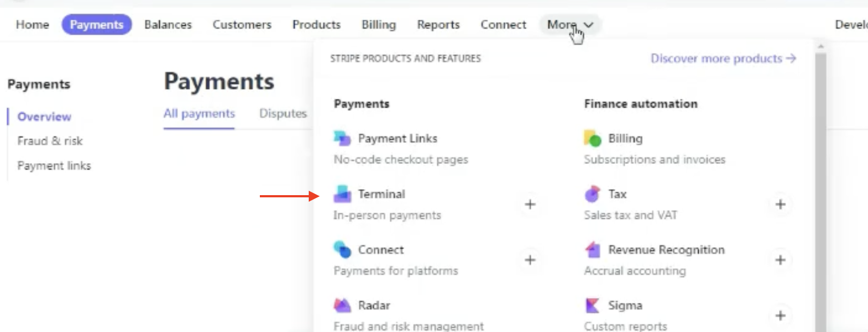Click the 'Subscriptions and invoices' description
Screen dimensions: 868x332
[655, 159]
